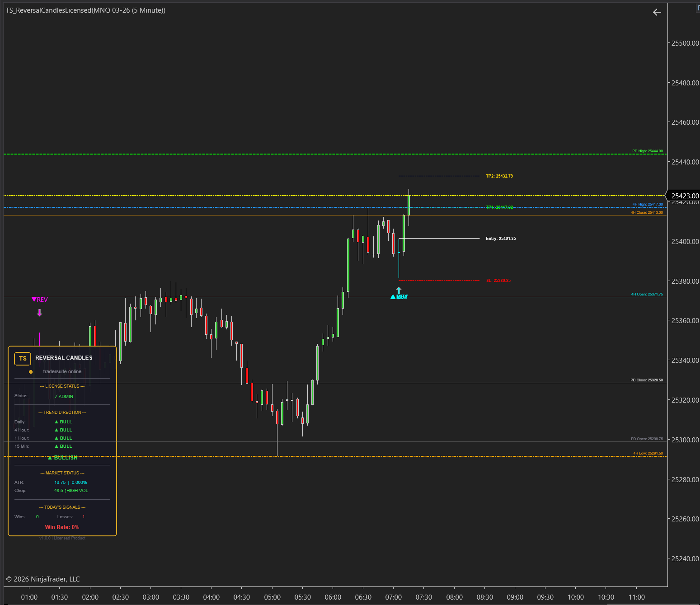Click the ATR value 16.75

point(60,483)
